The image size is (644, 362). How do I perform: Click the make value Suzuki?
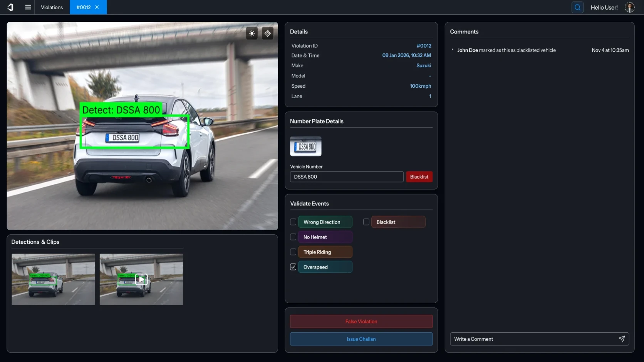(x=424, y=66)
